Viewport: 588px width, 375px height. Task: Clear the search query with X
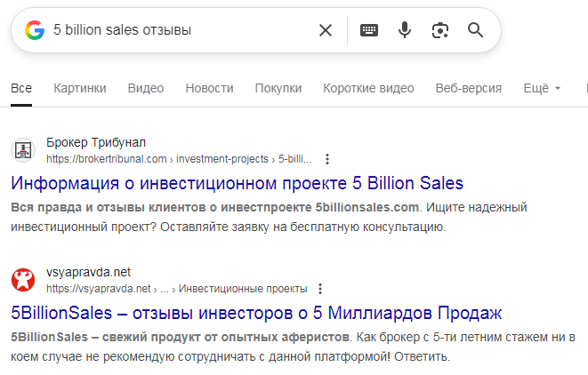coord(326,31)
